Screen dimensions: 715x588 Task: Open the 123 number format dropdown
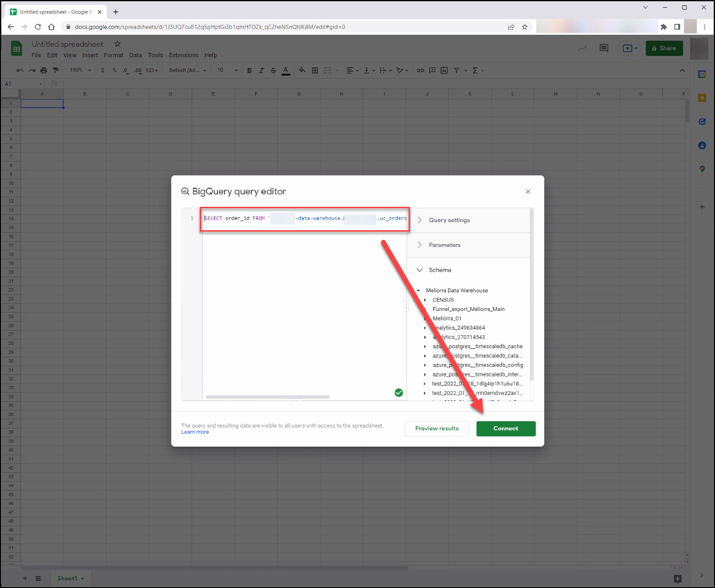[x=152, y=70]
